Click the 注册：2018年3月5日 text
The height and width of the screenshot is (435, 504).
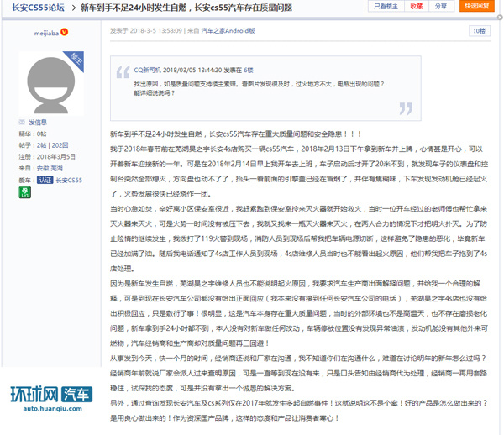47,157
